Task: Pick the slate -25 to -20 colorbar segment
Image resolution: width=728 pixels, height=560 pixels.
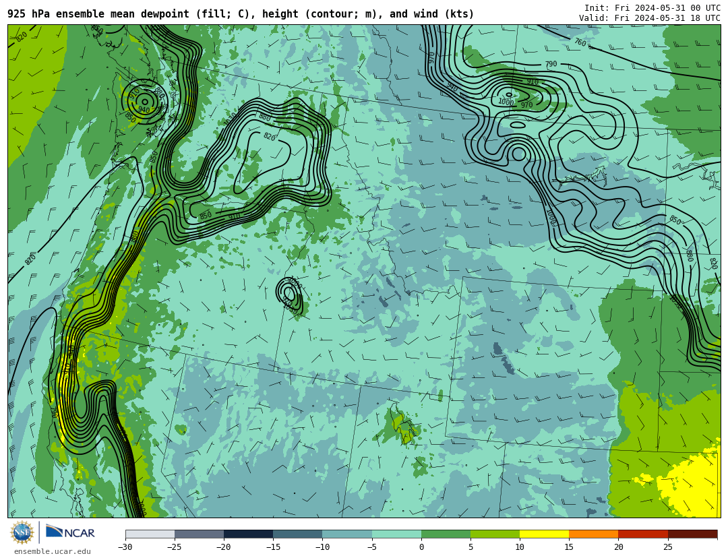Action: click(x=199, y=534)
